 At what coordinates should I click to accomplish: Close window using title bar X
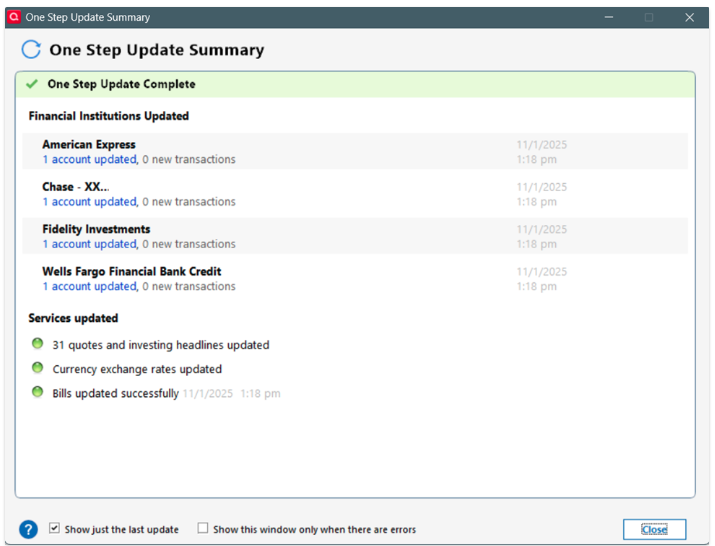pos(689,17)
